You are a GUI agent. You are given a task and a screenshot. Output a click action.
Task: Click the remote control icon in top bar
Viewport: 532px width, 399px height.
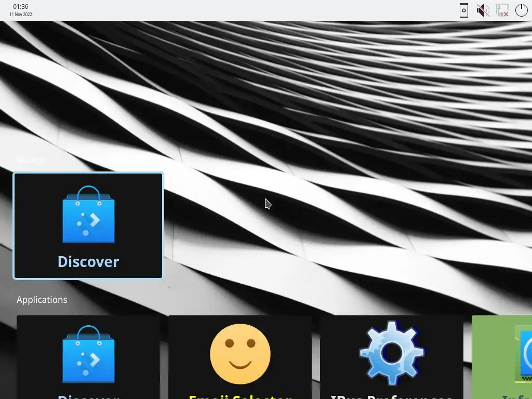point(464,10)
